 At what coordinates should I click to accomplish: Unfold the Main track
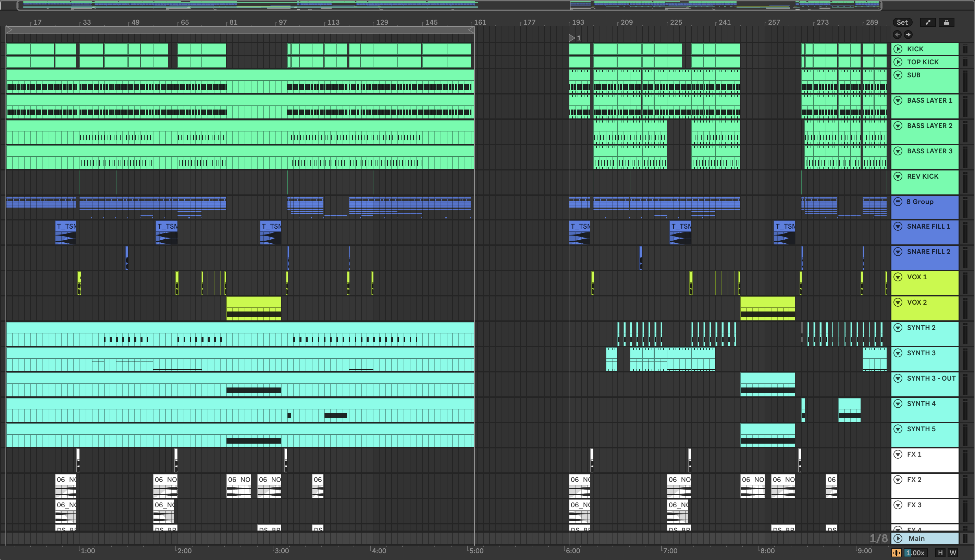point(898,538)
